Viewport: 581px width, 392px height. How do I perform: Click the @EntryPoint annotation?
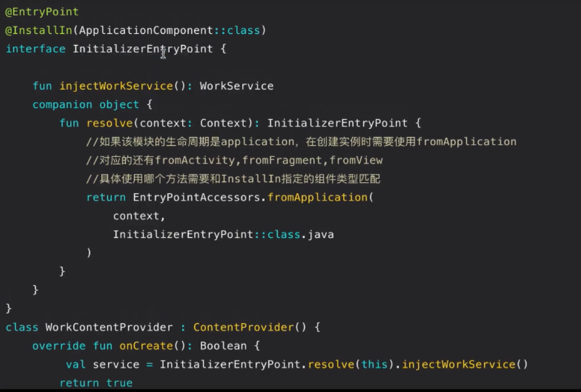click(42, 12)
